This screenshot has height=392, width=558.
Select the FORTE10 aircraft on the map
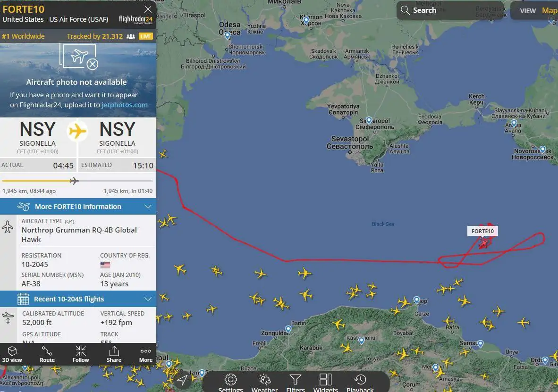point(483,244)
